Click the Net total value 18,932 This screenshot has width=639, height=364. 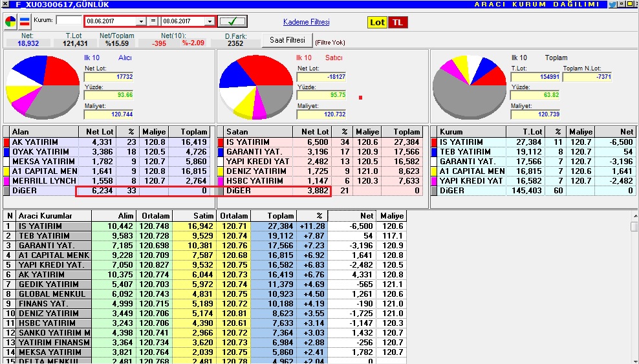pyautogui.click(x=28, y=43)
